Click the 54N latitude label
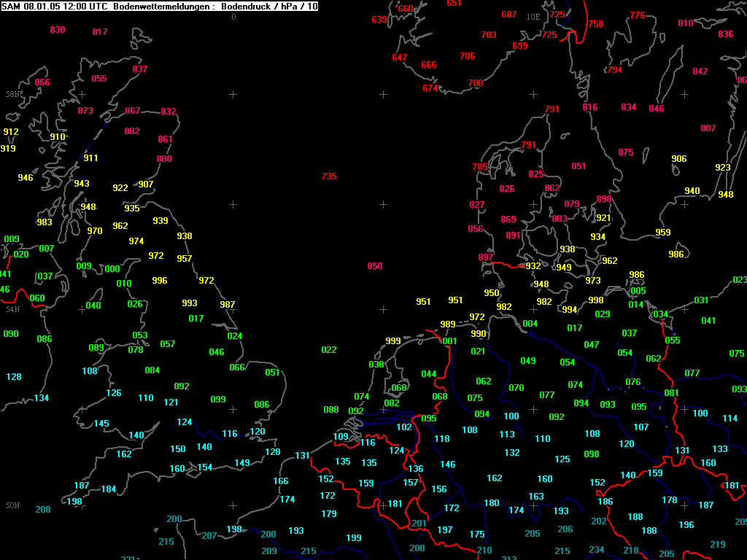The height and width of the screenshot is (560, 747). click(x=13, y=309)
